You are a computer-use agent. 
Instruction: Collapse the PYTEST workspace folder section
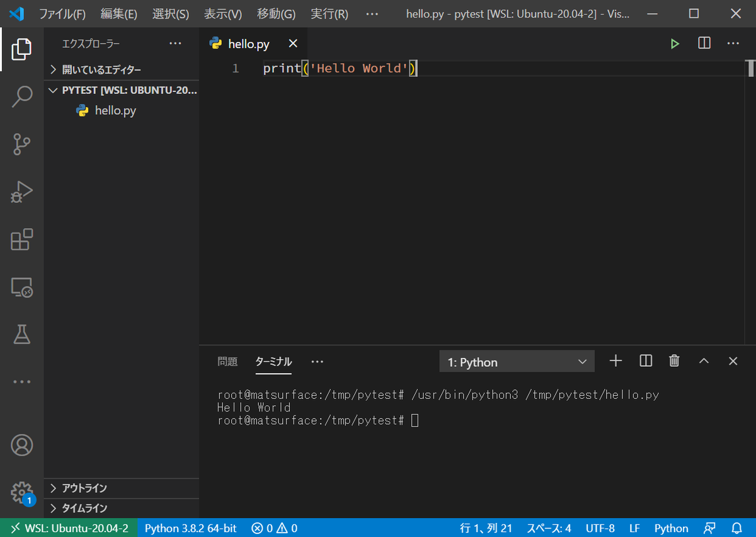coord(122,90)
